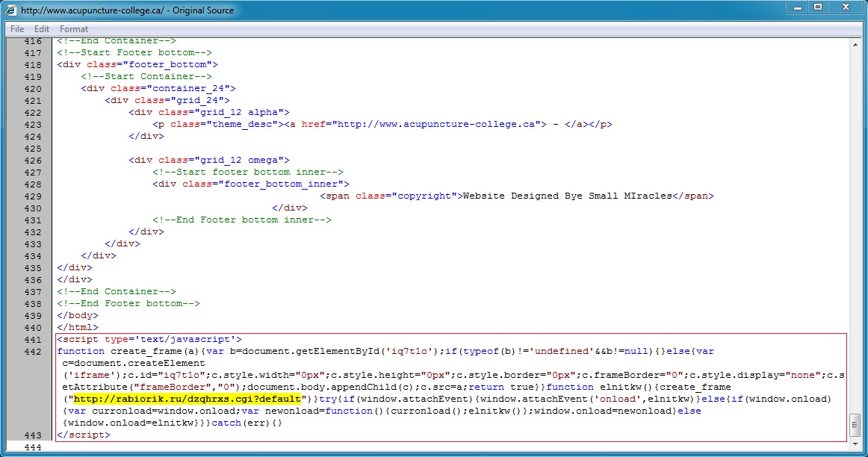Click the "grid_12 omega" class value
Image resolution: width=868 pixels, height=457 pixels.
[x=239, y=161]
